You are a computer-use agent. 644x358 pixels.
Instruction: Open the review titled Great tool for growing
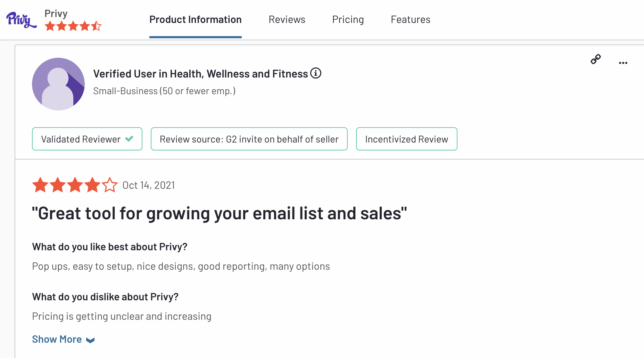tap(219, 213)
